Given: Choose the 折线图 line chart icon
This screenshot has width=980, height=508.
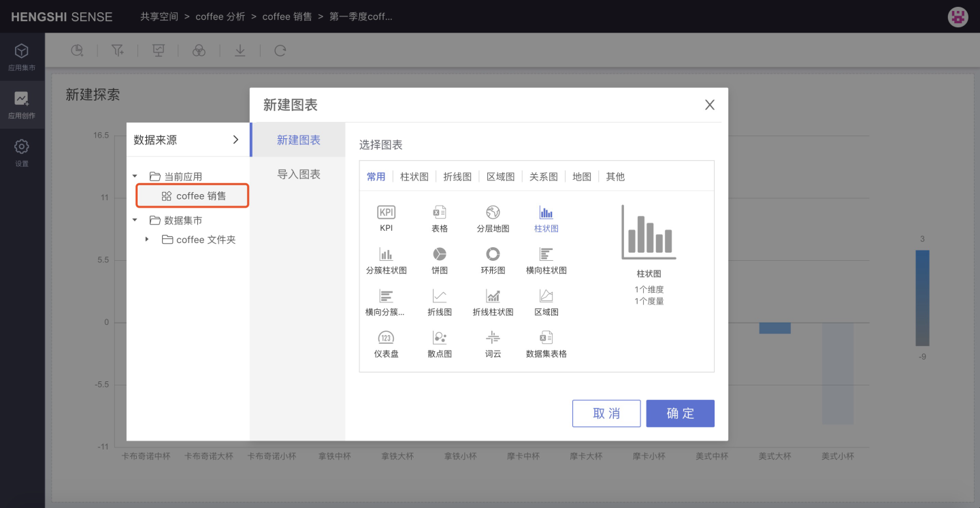Looking at the screenshot, I should click(x=440, y=296).
